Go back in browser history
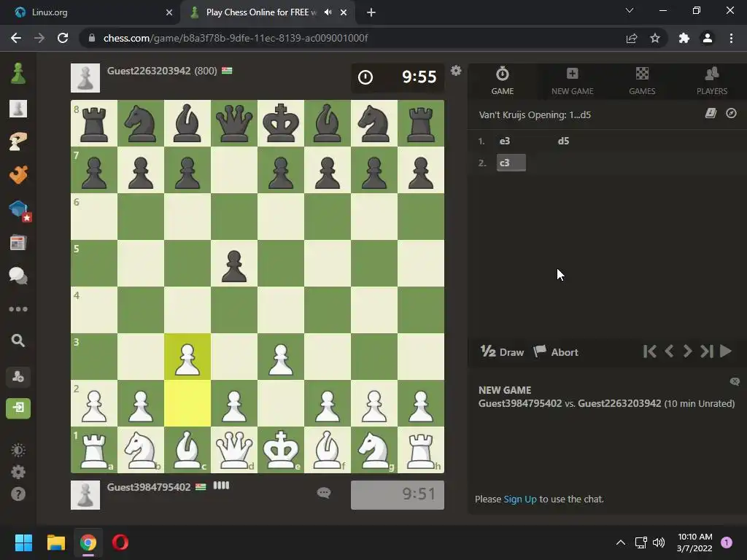This screenshot has width=747, height=560. 16,38
